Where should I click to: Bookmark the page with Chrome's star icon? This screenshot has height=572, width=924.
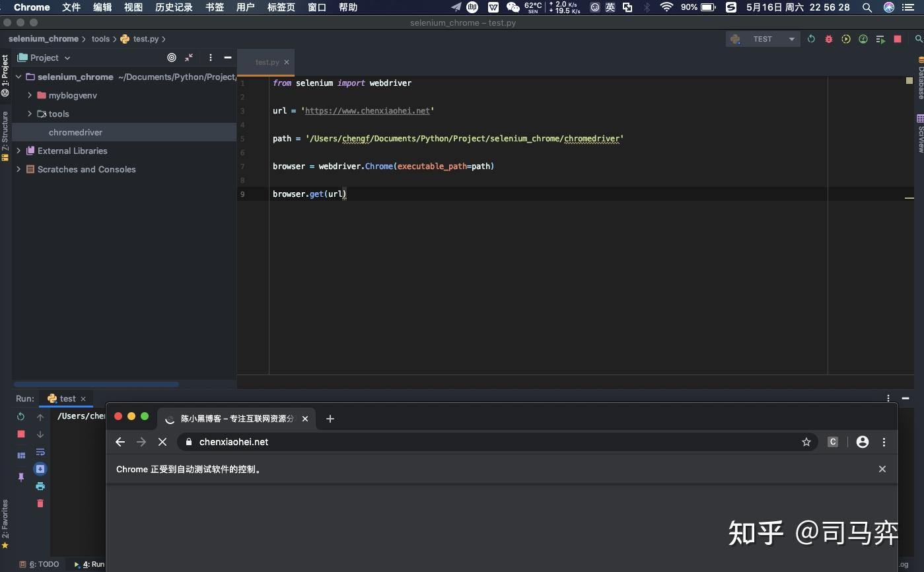click(806, 442)
